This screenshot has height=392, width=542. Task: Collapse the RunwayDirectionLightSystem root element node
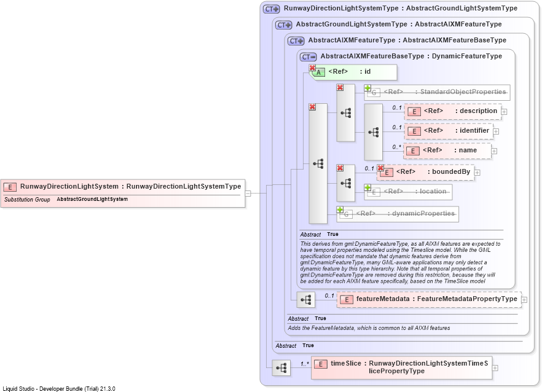[248, 194]
